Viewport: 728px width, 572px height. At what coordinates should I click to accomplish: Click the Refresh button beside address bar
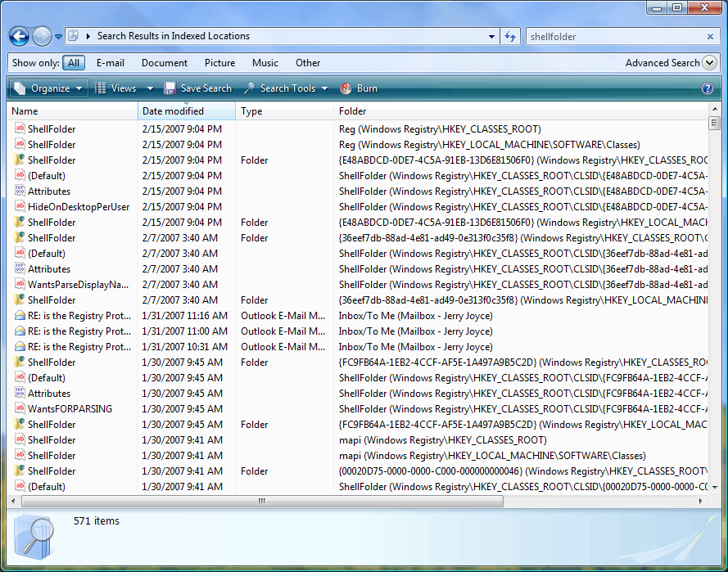[x=510, y=36]
